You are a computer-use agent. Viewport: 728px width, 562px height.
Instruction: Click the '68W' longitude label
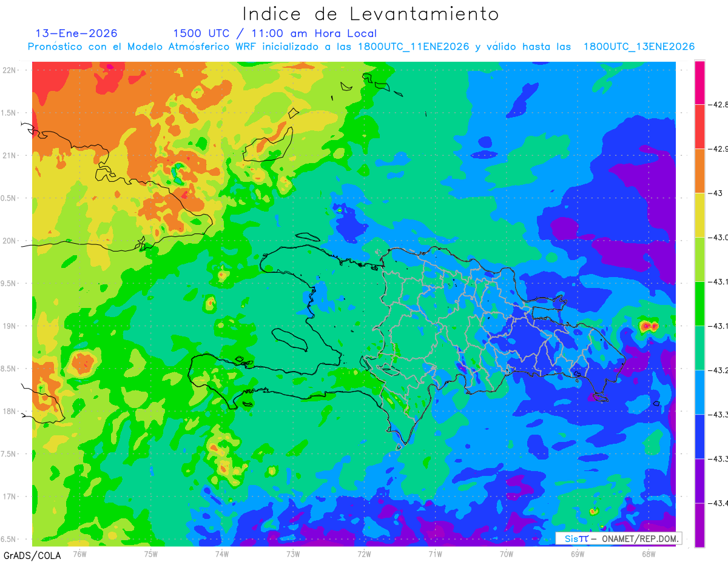tap(649, 554)
